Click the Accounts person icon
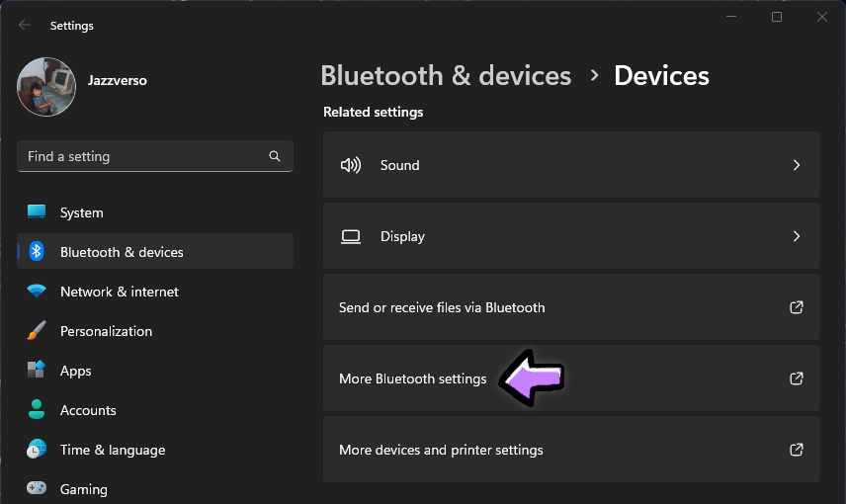 point(37,410)
